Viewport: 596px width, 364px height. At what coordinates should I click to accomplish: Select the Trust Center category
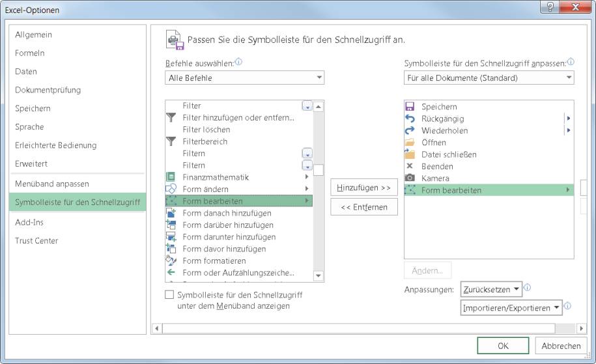point(36,241)
